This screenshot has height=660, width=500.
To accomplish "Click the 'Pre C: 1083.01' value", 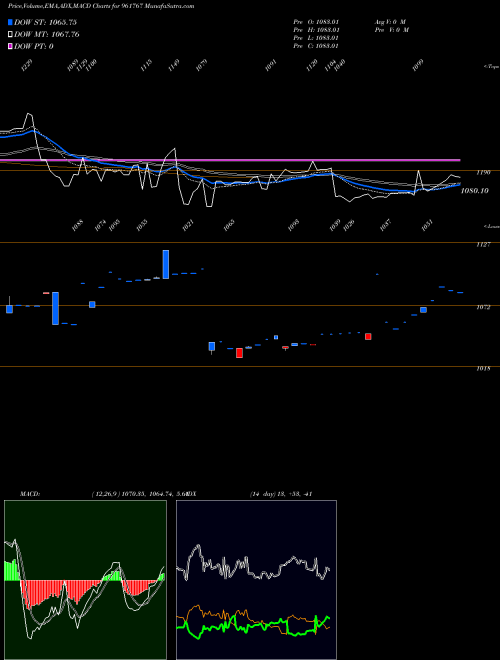I will (316, 46).
